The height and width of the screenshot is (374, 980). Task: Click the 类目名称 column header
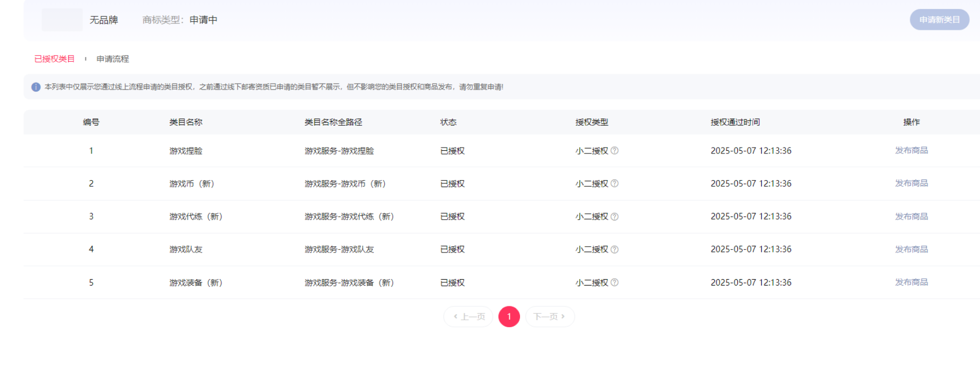[x=186, y=122]
